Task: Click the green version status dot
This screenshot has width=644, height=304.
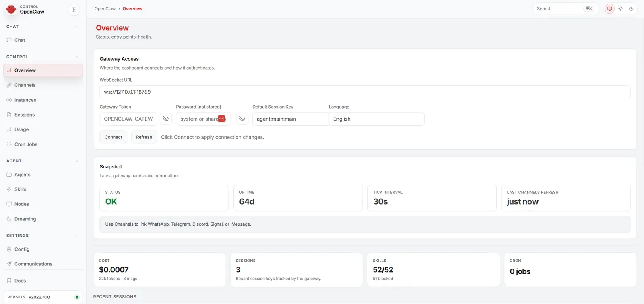Action: pos(77,297)
